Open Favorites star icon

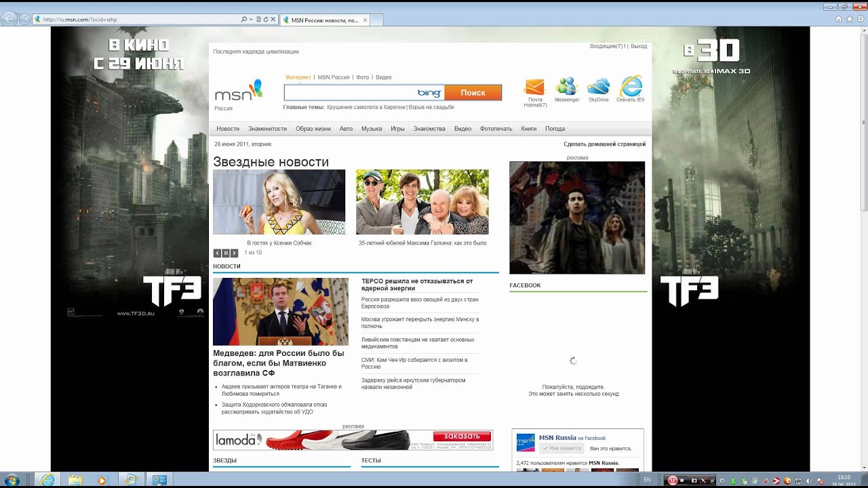tap(849, 19)
